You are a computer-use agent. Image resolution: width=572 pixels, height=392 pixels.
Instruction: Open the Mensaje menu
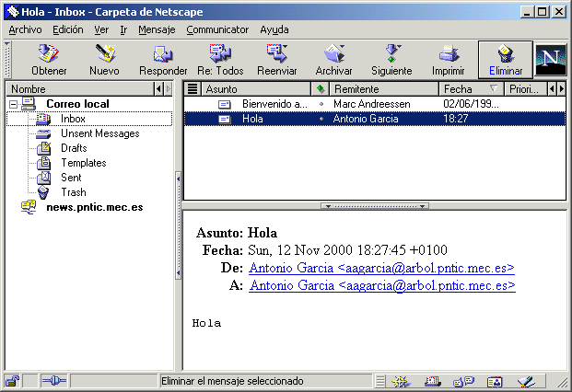point(157,29)
